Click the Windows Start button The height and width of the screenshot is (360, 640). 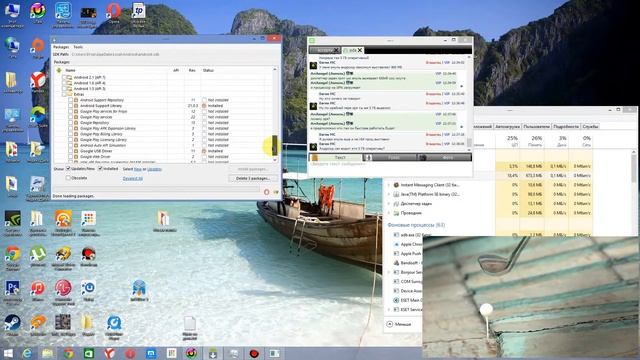[8, 353]
